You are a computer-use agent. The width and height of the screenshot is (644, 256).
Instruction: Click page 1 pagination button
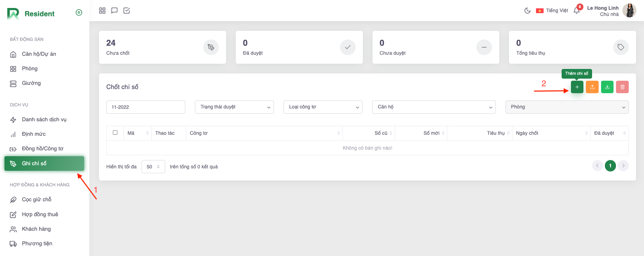point(610,166)
